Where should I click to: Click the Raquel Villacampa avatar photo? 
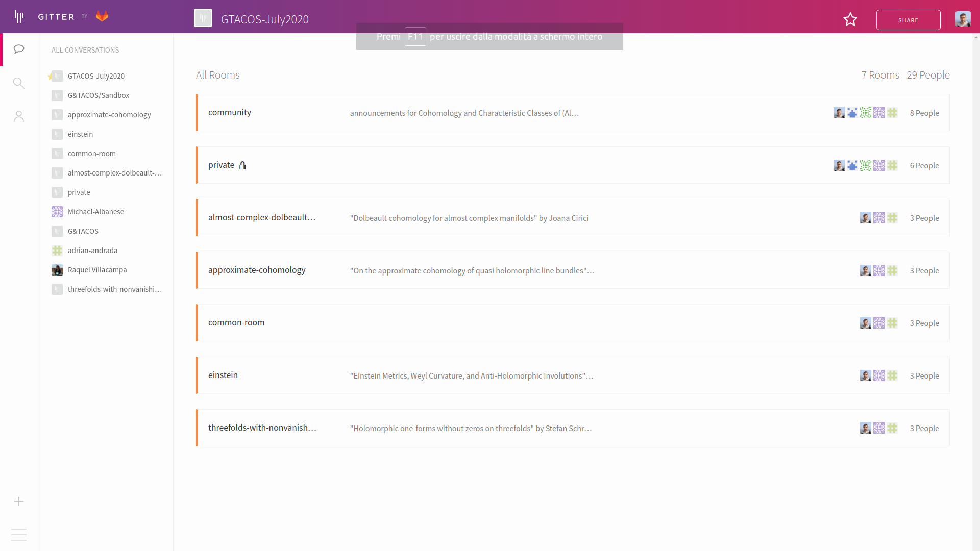point(57,270)
